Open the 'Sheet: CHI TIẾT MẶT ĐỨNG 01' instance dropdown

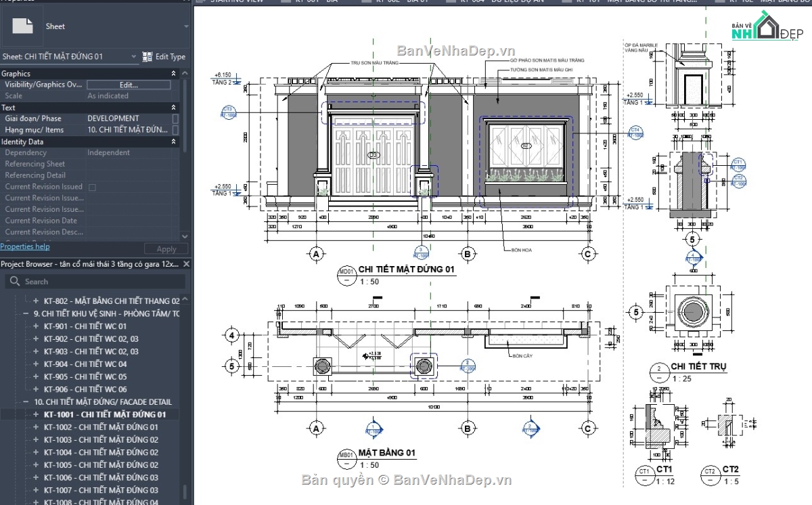click(133, 57)
